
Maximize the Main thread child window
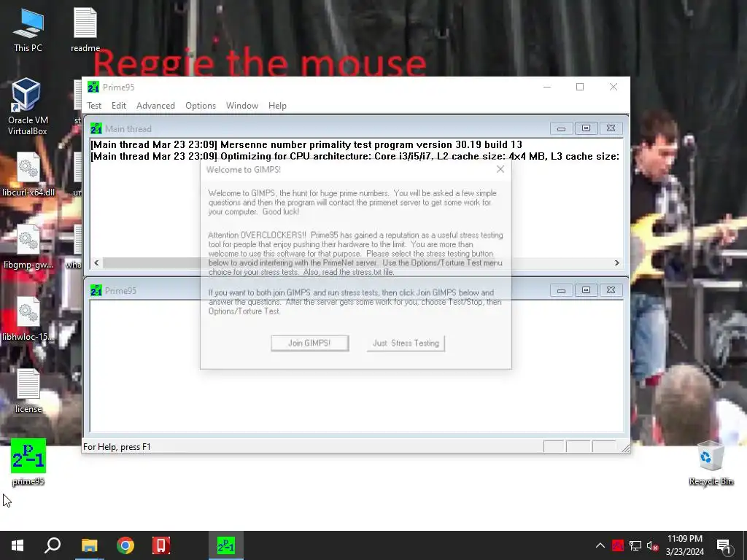[586, 128]
